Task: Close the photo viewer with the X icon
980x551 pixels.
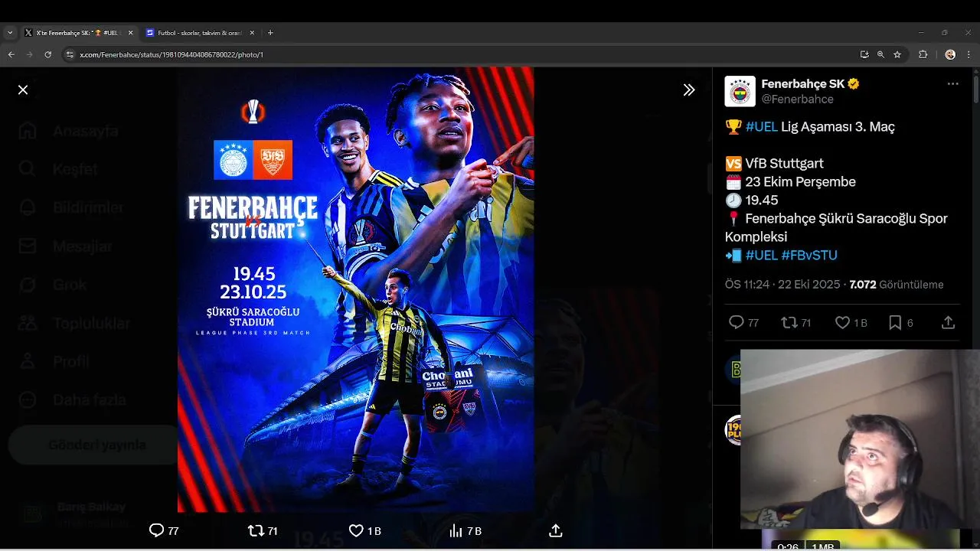Action: pyautogui.click(x=23, y=90)
